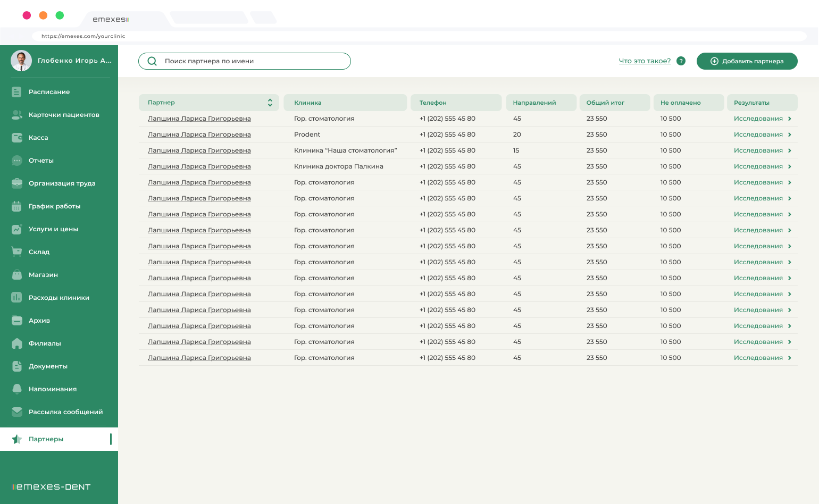Toggle sort arrows in Партнер column header
Image resolution: width=819 pixels, height=504 pixels.
(270, 103)
